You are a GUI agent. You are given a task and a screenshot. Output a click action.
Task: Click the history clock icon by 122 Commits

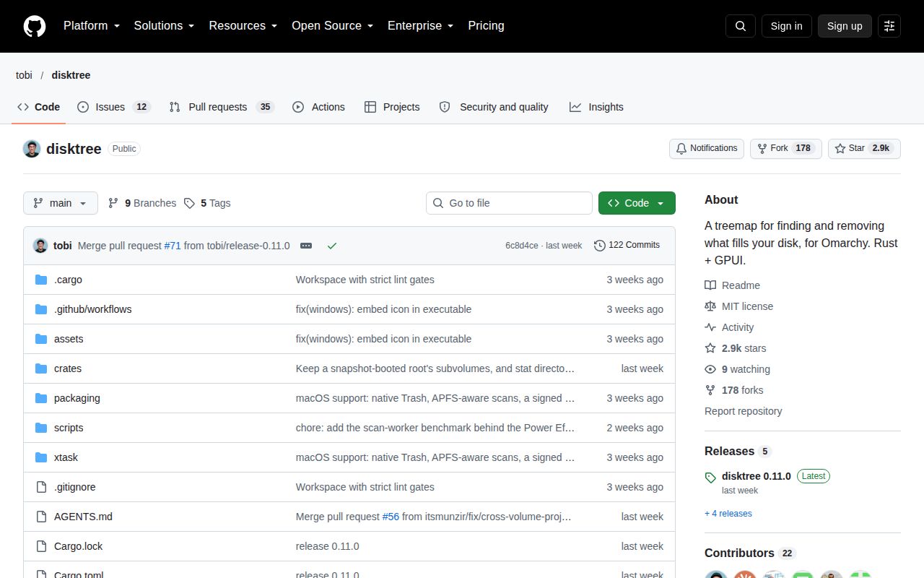pyautogui.click(x=599, y=246)
